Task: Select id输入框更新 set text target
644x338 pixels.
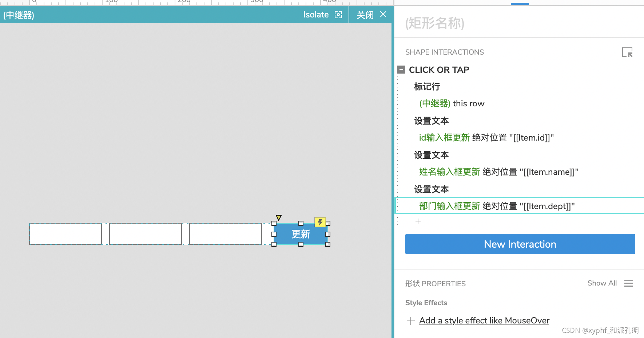Action: click(486, 138)
